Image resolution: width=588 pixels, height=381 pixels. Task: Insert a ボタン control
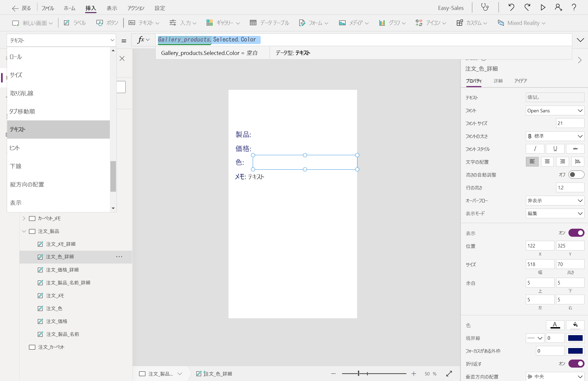point(107,23)
